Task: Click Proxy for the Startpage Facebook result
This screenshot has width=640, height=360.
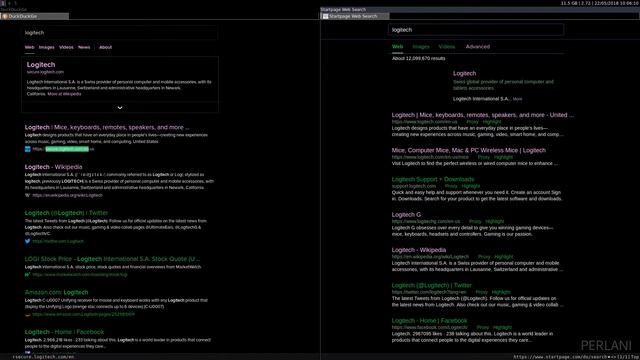Action: click(x=483, y=327)
